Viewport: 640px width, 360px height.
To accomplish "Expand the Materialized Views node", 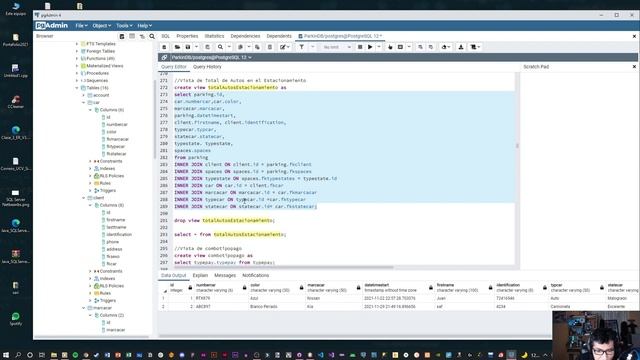I will 77,66.
